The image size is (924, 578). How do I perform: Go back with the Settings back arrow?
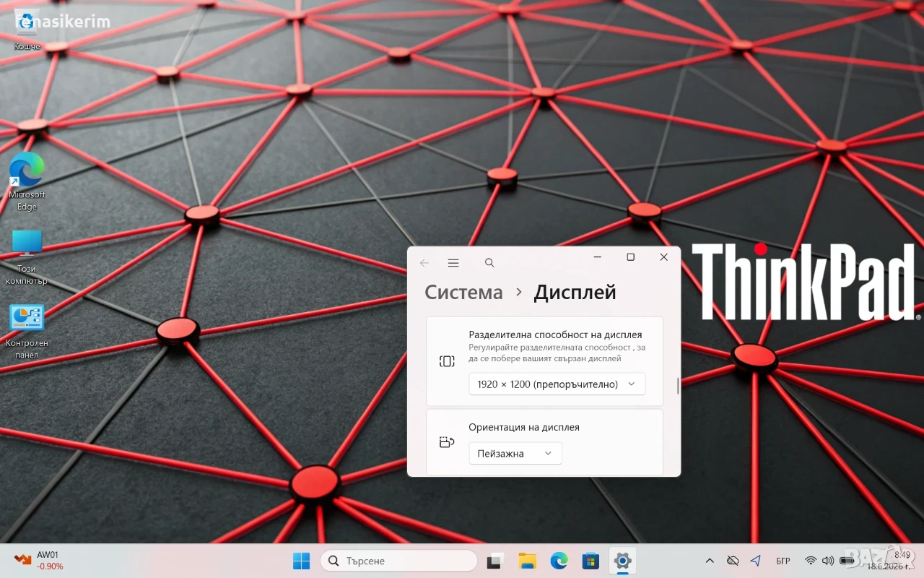pos(424,263)
